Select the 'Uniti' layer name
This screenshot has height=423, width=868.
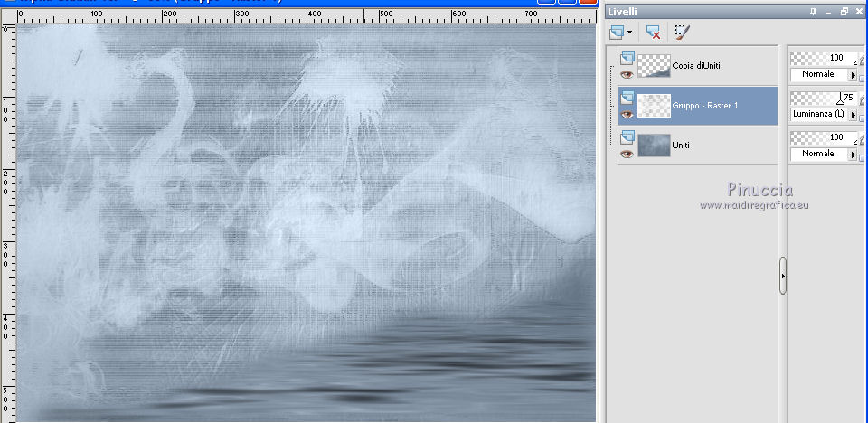pos(680,145)
